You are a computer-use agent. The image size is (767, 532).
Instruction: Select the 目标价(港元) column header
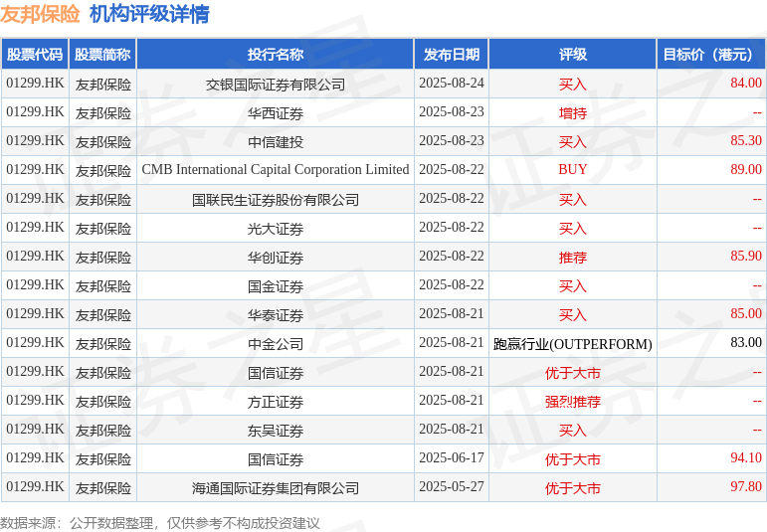pos(711,55)
